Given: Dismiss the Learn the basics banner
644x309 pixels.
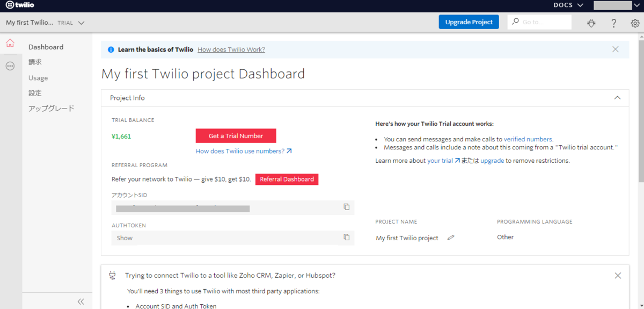Looking at the screenshot, I should coord(616,49).
